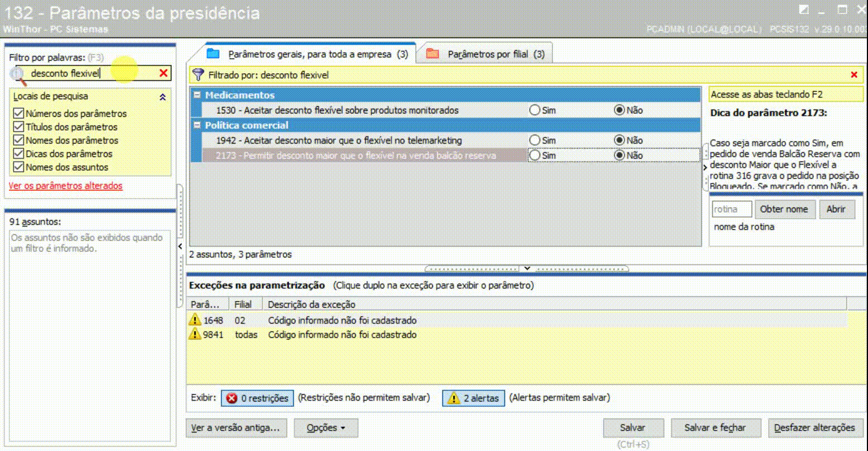Click the magnifier search icon in filter box

18,75
